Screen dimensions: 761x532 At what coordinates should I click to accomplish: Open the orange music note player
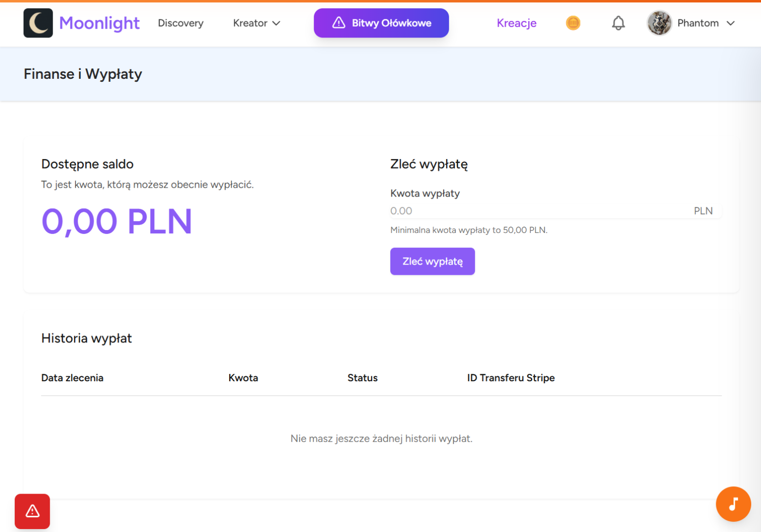click(733, 504)
